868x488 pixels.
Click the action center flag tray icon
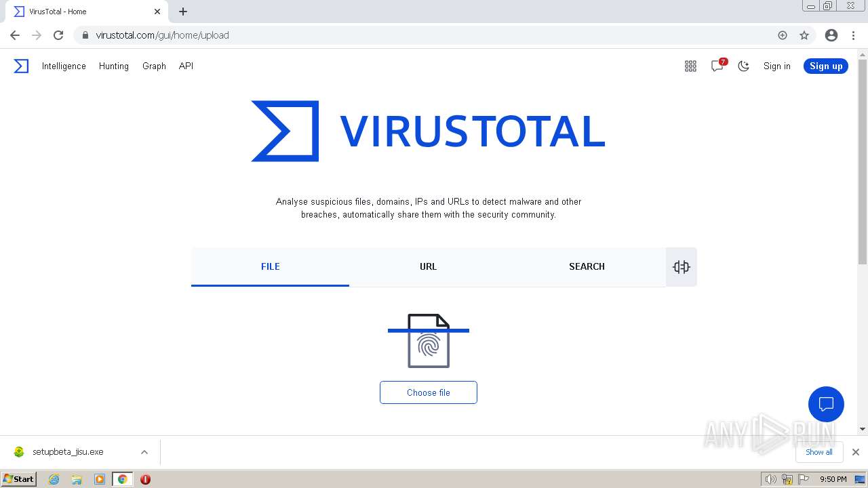pyautogui.click(x=804, y=479)
